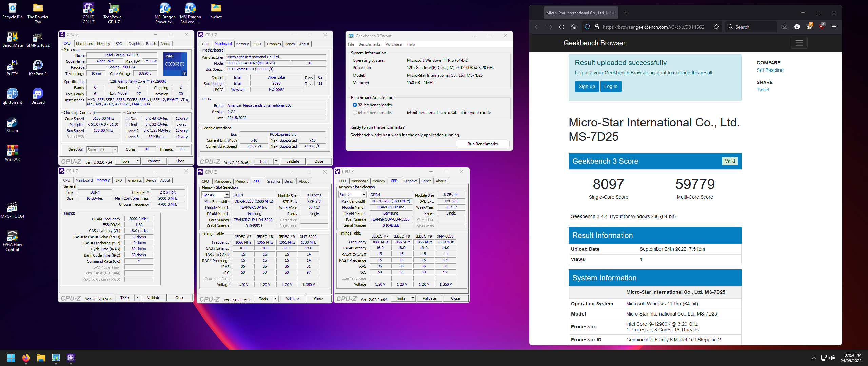
Task: Click the browser Search field
Action: click(x=751, y=27)
